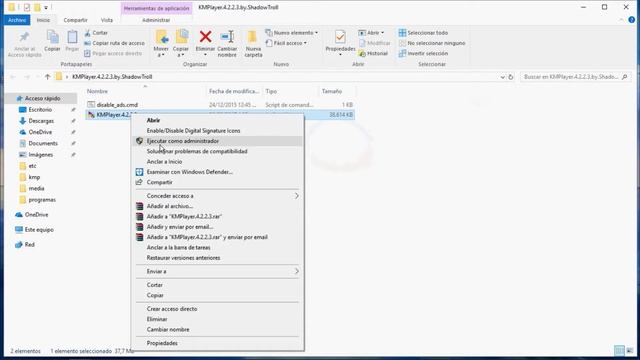Choose Crear acceso directo
Image resolution: width=640 pixels, height=360 pixels.
[x=218, y=309]
